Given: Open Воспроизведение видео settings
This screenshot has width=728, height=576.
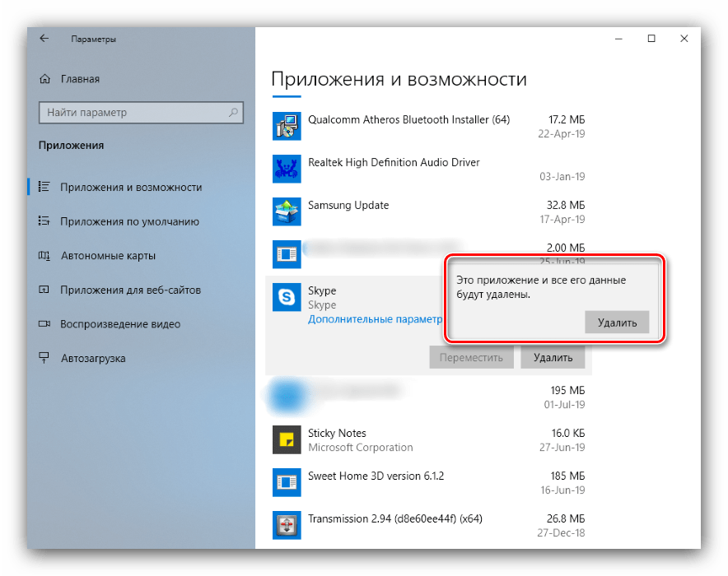Looking at the screenshot, I should click(x=120, y=324).
